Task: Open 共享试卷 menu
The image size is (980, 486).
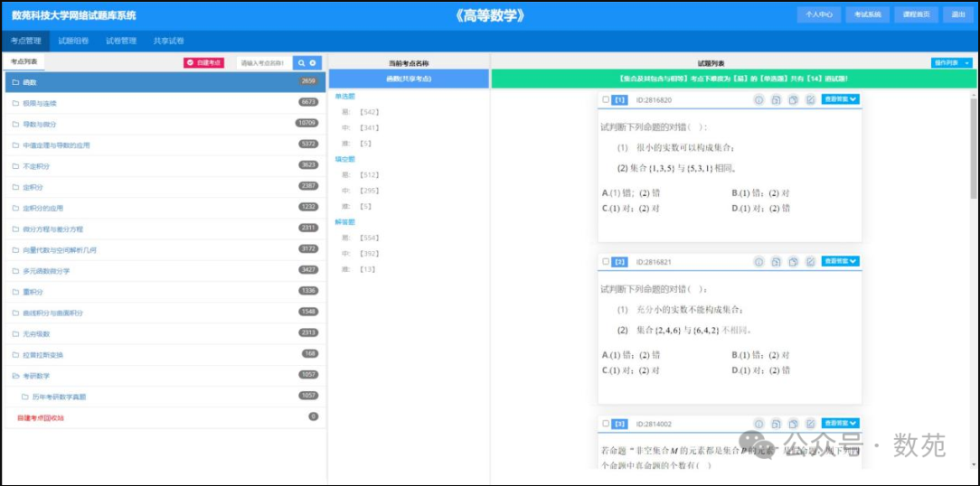Action: point(169,42)
